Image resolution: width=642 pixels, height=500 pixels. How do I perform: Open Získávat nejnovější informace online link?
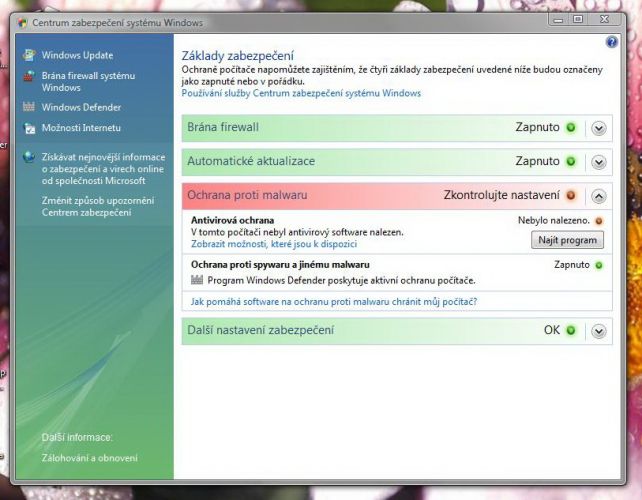click(x=103, y=169)
